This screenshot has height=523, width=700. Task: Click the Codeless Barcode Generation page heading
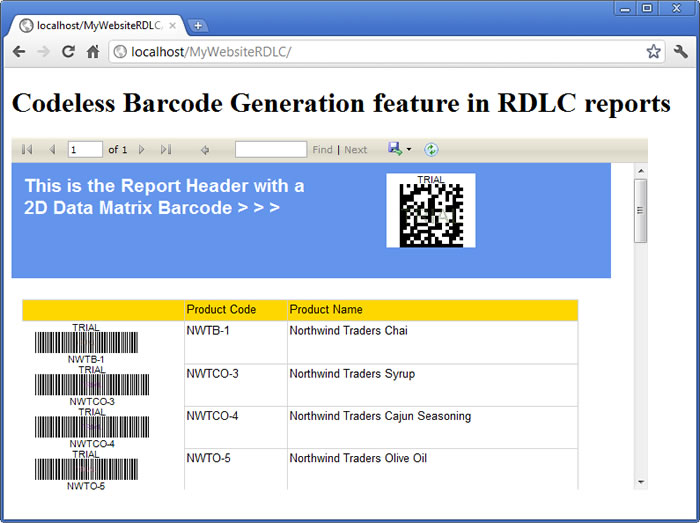(x=342, y=103)
